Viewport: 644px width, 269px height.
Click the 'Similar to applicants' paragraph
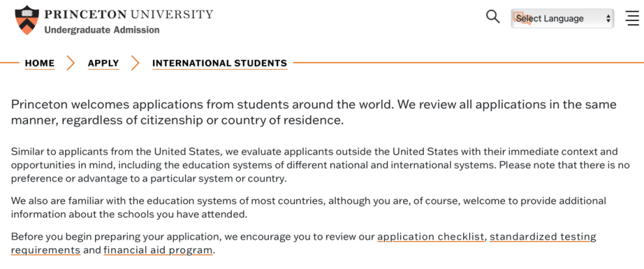coord(319,165)
